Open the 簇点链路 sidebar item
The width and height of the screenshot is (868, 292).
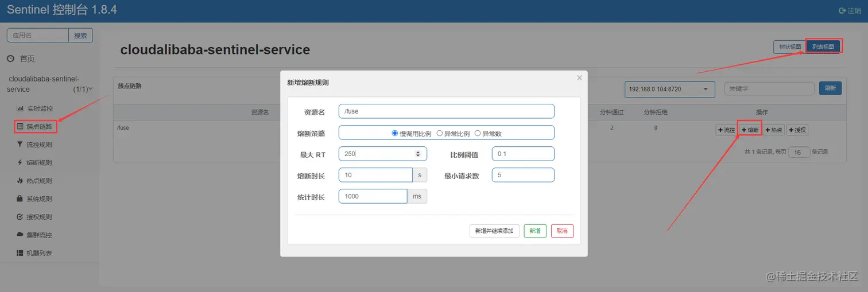40,126
